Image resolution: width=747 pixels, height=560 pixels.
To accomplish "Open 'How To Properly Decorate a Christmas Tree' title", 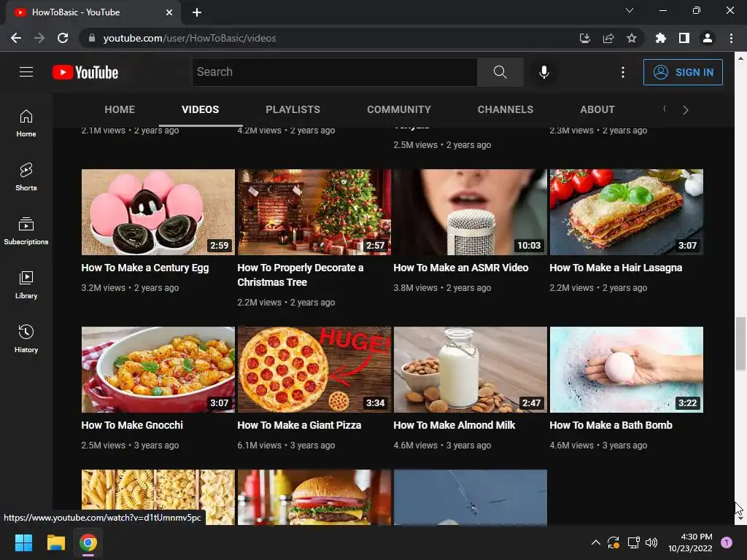I will 300,275.
